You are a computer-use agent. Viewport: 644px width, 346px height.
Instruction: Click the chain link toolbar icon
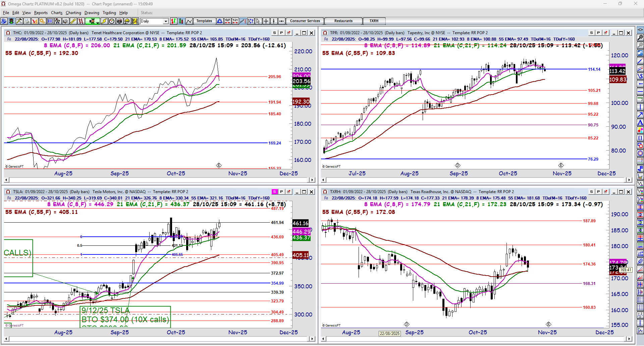click(73, 21)
